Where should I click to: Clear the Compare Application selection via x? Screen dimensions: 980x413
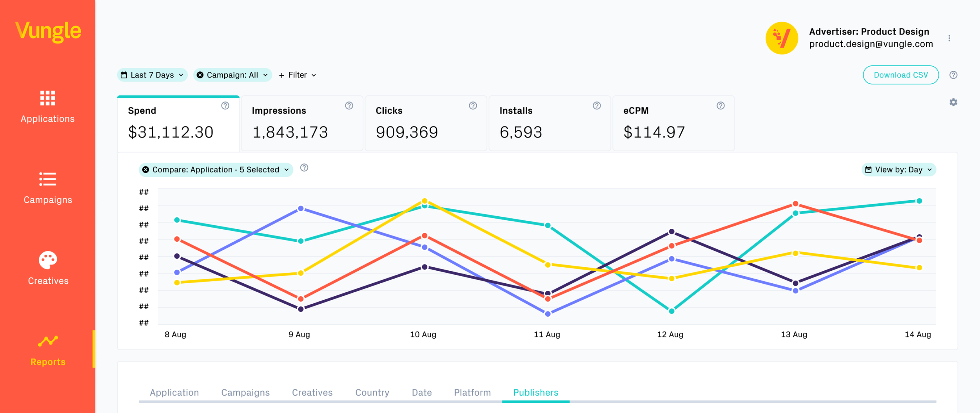[145, 170]
